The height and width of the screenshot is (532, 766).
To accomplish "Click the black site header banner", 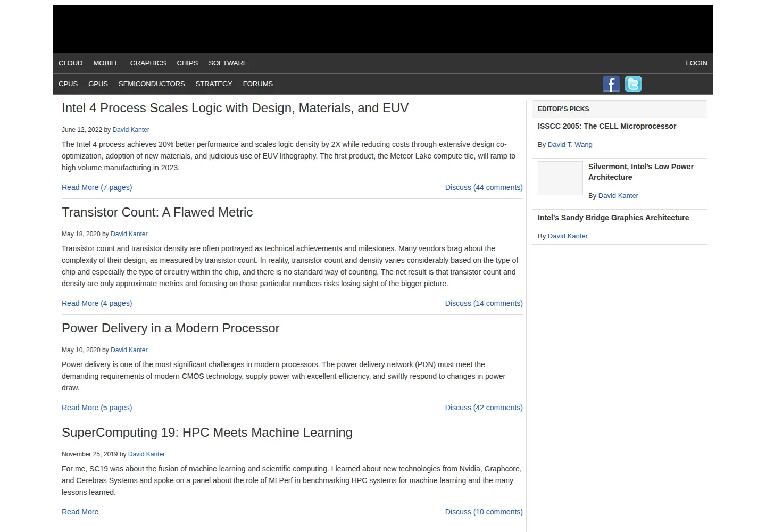I will [383, 29].
